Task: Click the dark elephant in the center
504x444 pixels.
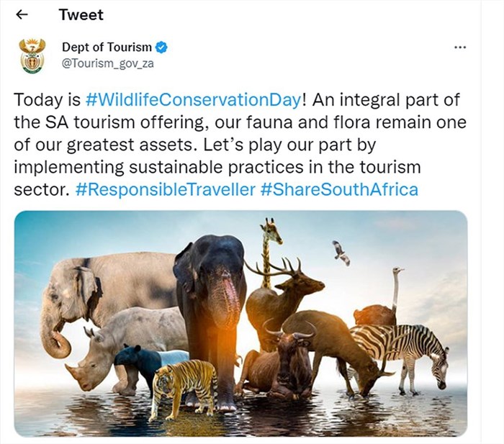Action: (x=210, y=309)
